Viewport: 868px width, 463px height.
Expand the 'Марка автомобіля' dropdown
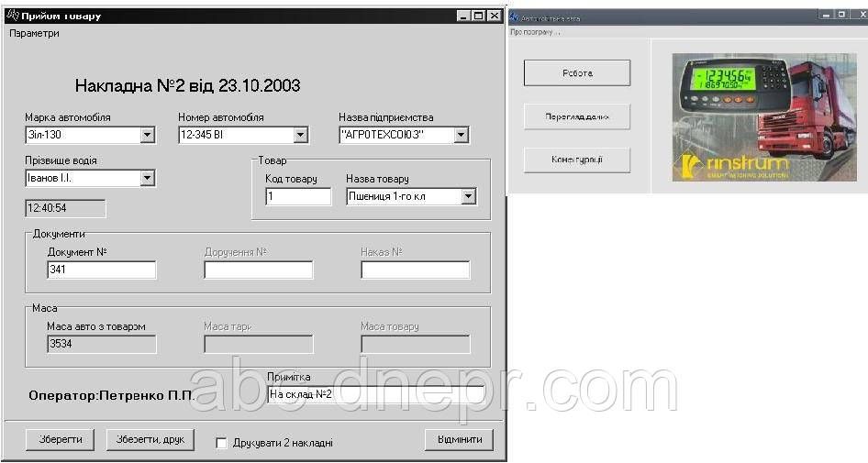pos(147,136)
